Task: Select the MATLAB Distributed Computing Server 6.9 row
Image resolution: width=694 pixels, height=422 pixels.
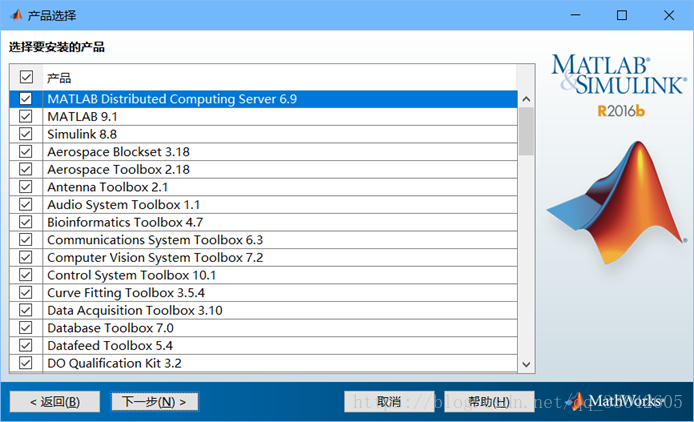Action: 263,99
